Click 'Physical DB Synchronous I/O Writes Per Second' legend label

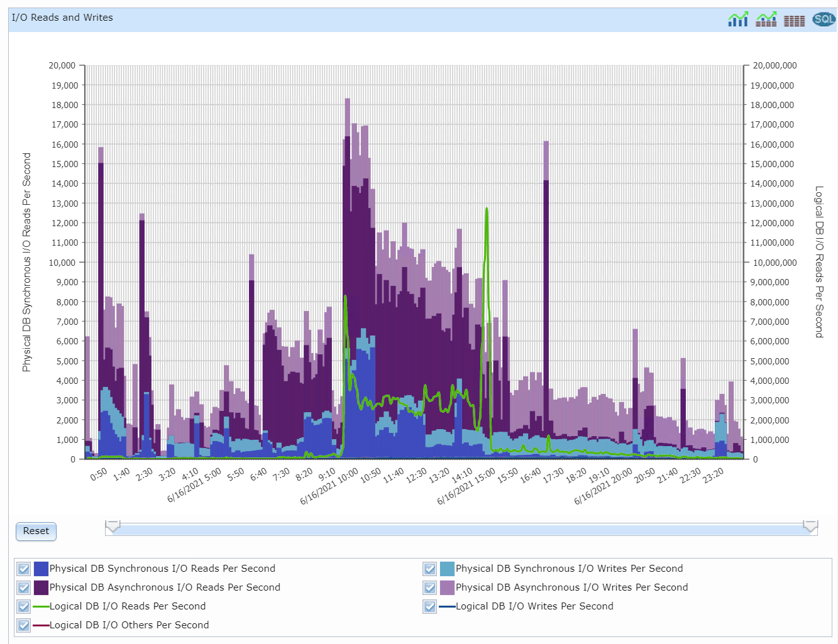[569, 569]
